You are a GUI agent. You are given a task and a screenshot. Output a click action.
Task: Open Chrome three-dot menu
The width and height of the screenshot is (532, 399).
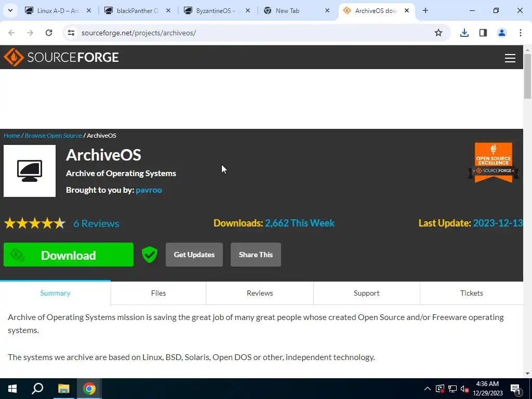(x=520, y=33)
